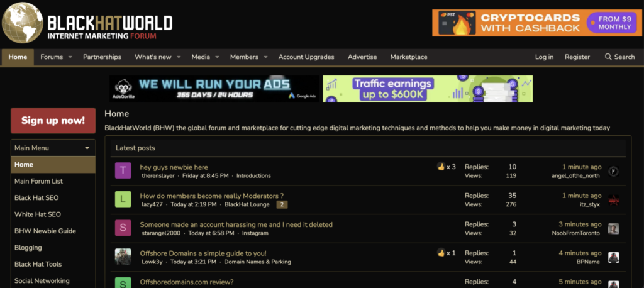
Task: Open thread "hey guys newbie here"
Action: tap(174, 167)
